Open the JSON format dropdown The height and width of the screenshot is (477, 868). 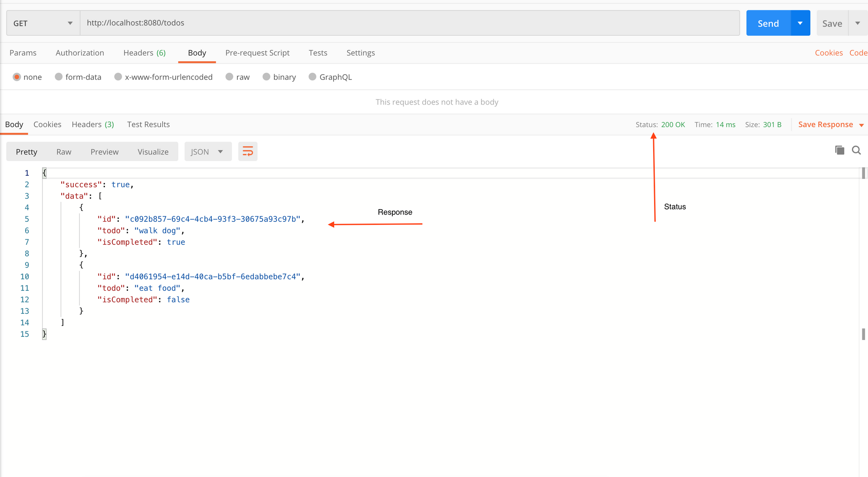207,151
